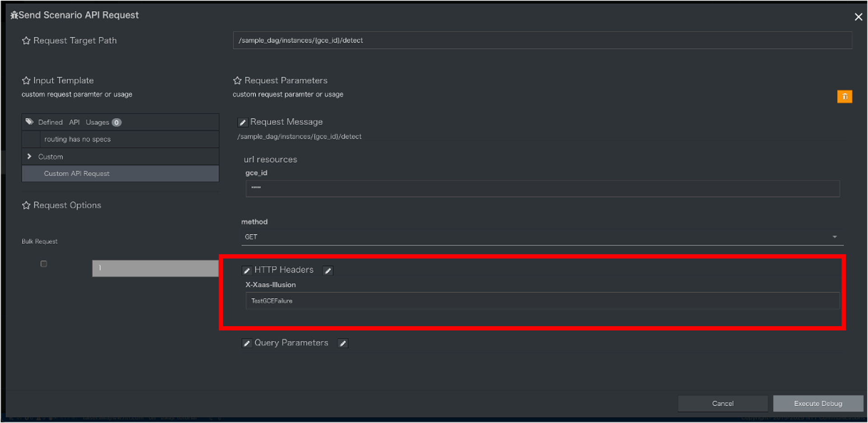
Task: Click the pencil icon left of Query Parameters
Action: [247, 343]
